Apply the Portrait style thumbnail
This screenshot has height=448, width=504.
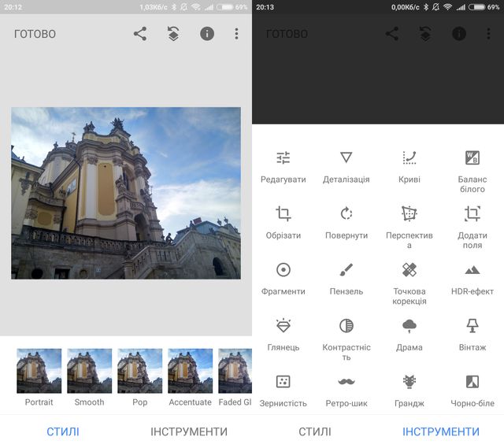pyautogui.click(x=39, y=371)
